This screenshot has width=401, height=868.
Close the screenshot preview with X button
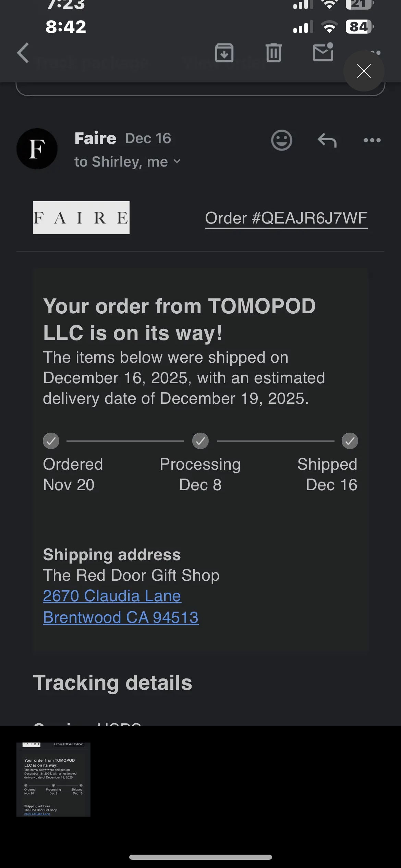[364, 71]
